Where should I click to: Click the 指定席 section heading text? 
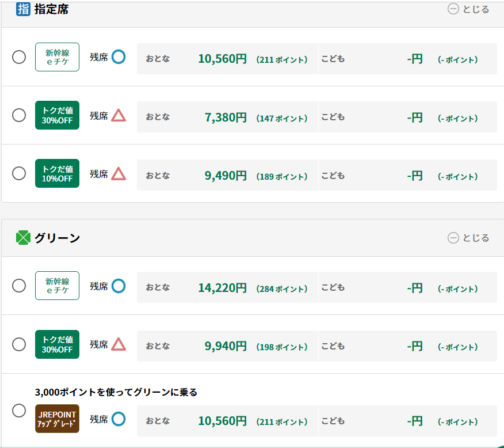(x=51, y=9)
